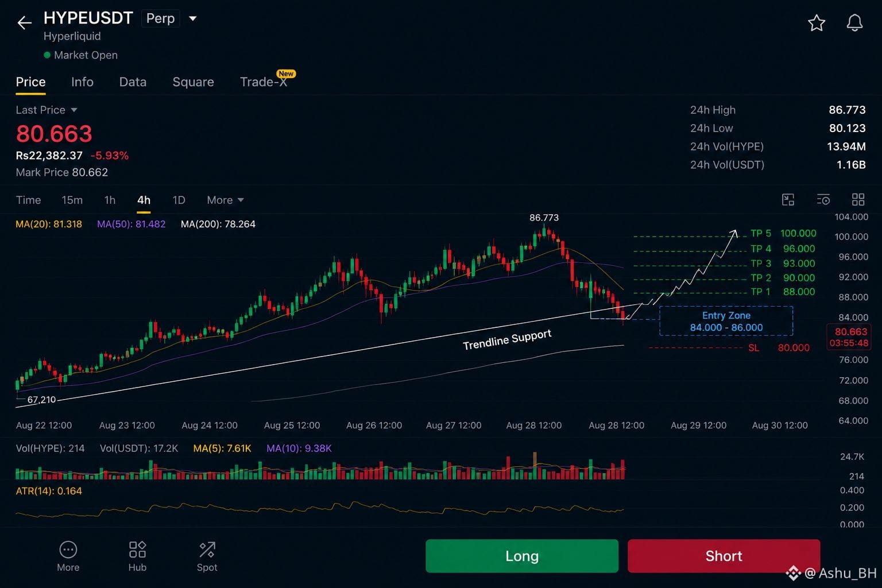This screenshot has height=588, width=882.
Task: Click the Market Open status text
Action: 86,55
